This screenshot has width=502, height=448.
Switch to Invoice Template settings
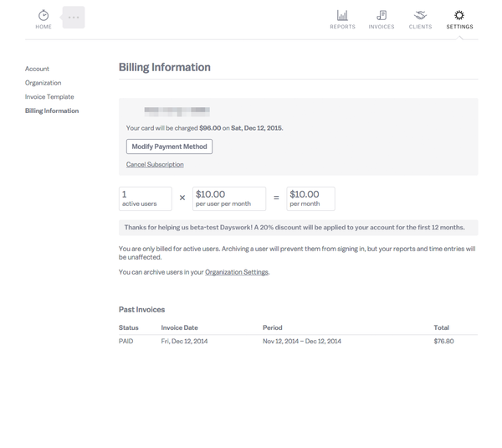[x=49, y=97]
